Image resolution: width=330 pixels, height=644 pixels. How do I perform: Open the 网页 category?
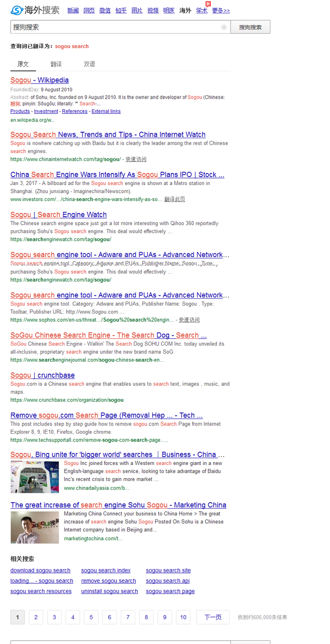tap(89, 11)
